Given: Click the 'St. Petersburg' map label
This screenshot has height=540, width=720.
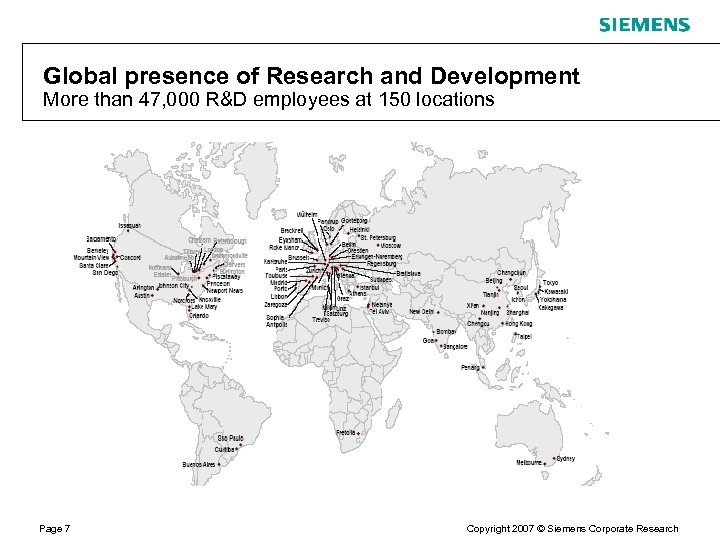Looking at the screenshot, I should [x=378, y=237].
